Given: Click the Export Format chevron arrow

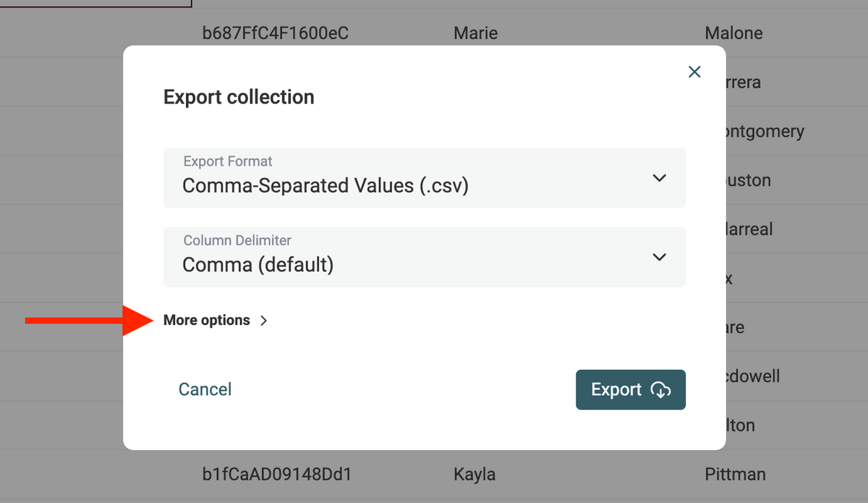Looking at the screenshot, I should click(659, 178).
